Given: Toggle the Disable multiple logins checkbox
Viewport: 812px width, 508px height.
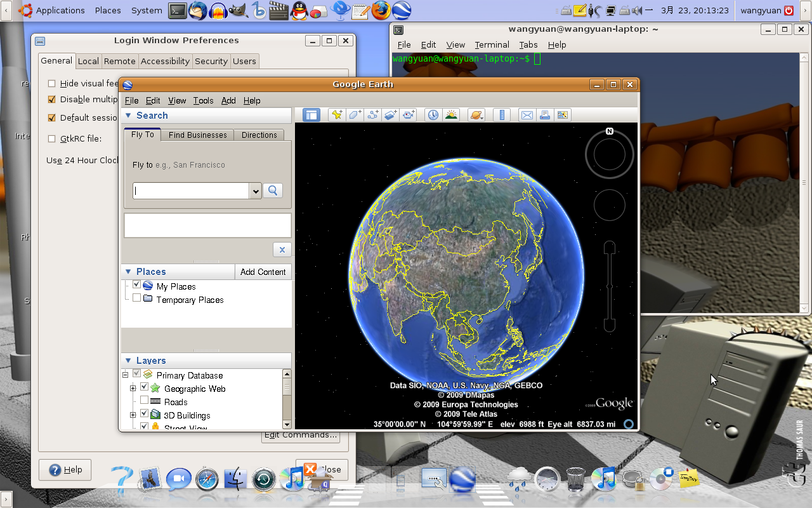Looking at the screenshot, I should (52, 99).
